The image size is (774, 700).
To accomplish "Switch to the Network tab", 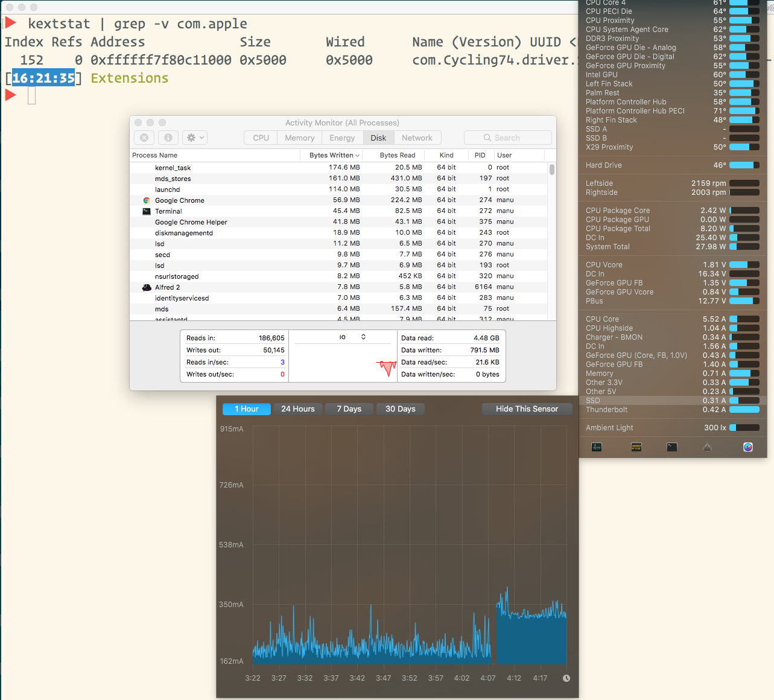I will 417,138.
